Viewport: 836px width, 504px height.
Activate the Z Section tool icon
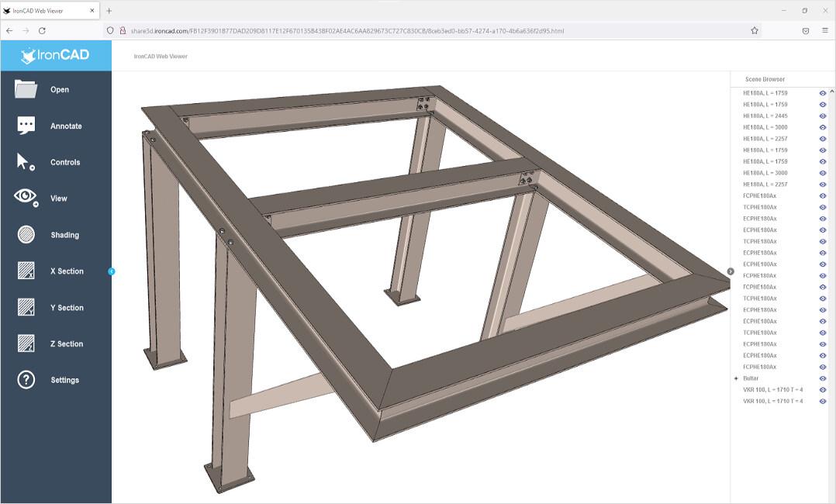[x=26, y=343]
